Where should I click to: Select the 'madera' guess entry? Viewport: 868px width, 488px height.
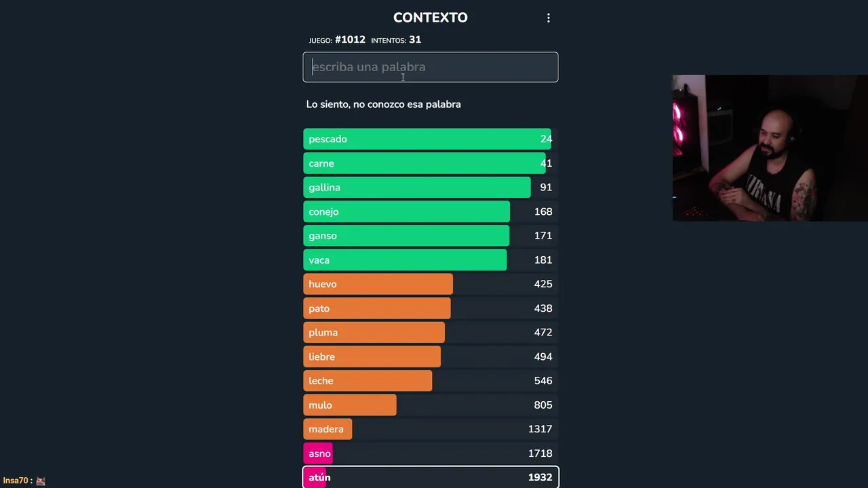point(430,429)
